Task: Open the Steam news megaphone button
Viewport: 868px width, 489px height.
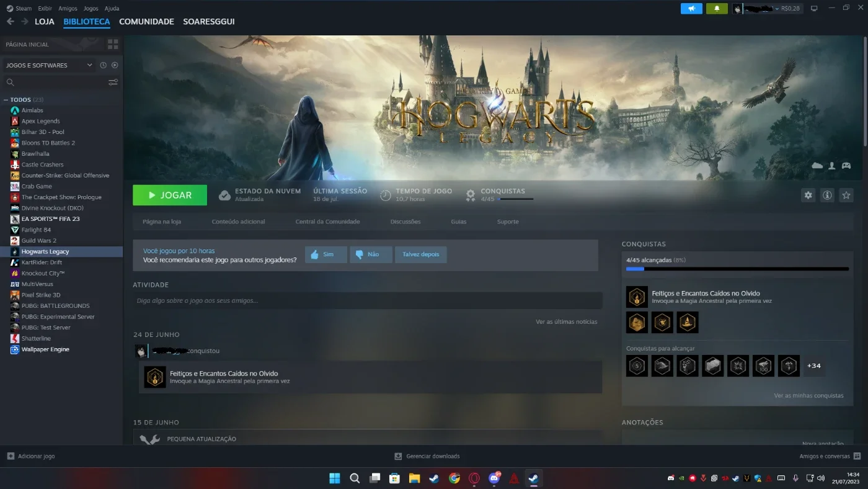Action: tap(691, 9)
